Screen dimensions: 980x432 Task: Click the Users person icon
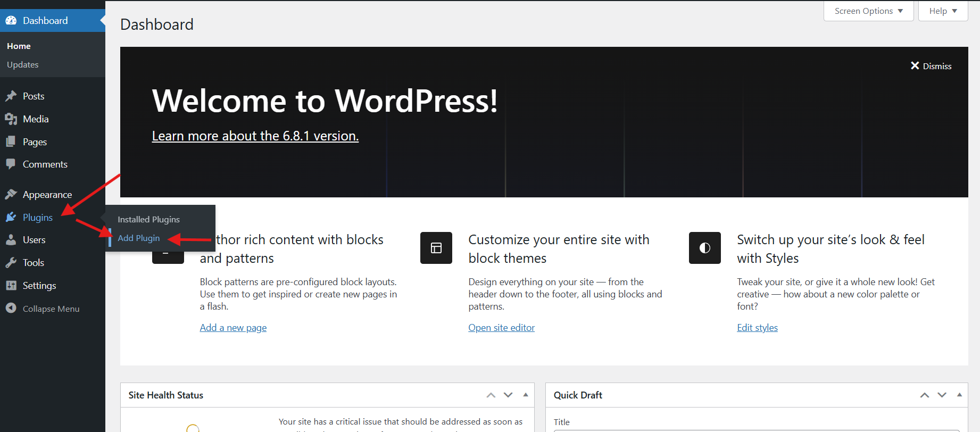point(11,240)
